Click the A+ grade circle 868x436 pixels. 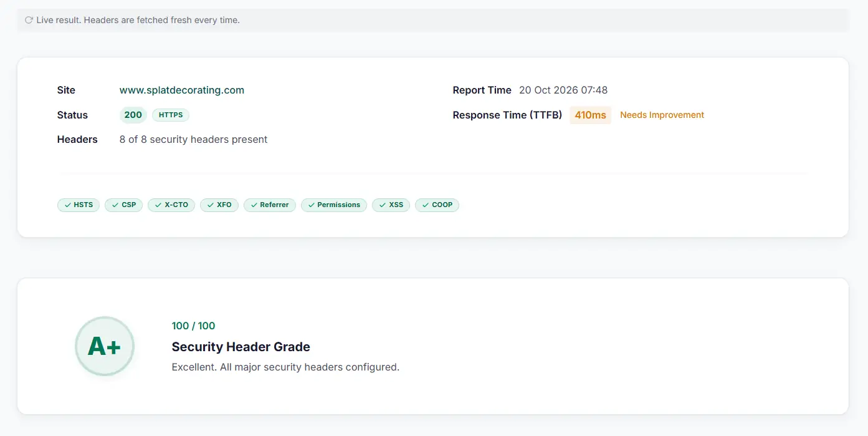105,346
